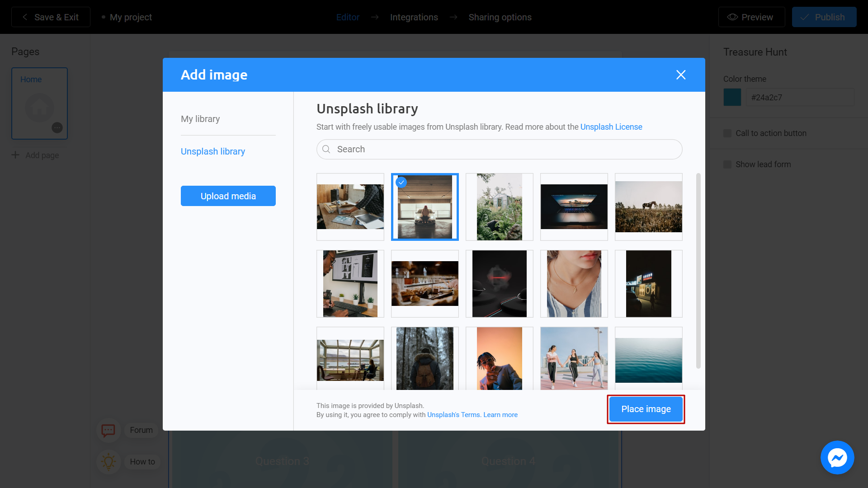
Task: Select the Unsplash library tab
Action: (213, 151)
